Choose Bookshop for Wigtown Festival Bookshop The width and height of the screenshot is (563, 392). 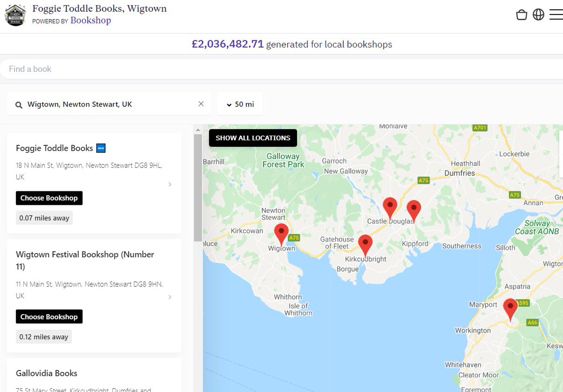click(x=49, y=317)
